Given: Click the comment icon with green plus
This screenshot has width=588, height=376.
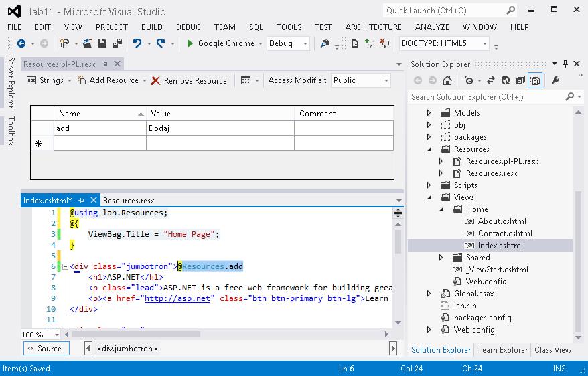Looking at the screenshot, I should (x=370, y=43).
